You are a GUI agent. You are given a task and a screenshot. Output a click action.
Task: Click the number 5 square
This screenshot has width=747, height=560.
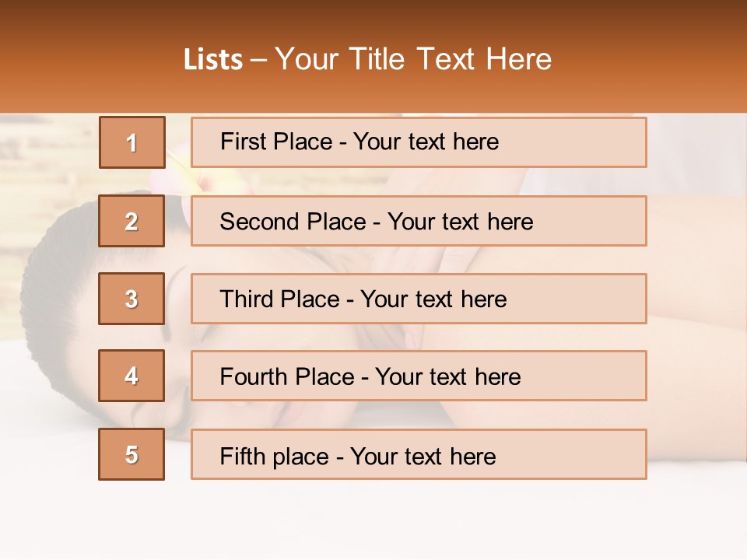click(132, 454)
